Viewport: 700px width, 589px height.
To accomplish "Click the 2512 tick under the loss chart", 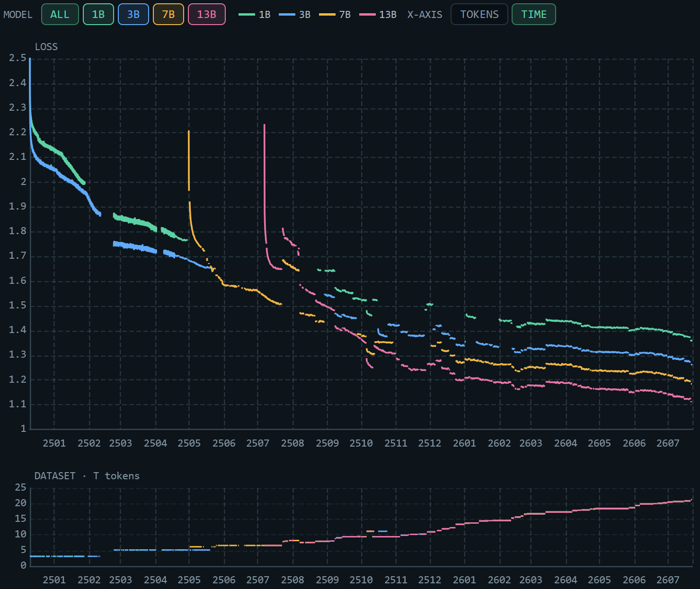I will [430, 443].
